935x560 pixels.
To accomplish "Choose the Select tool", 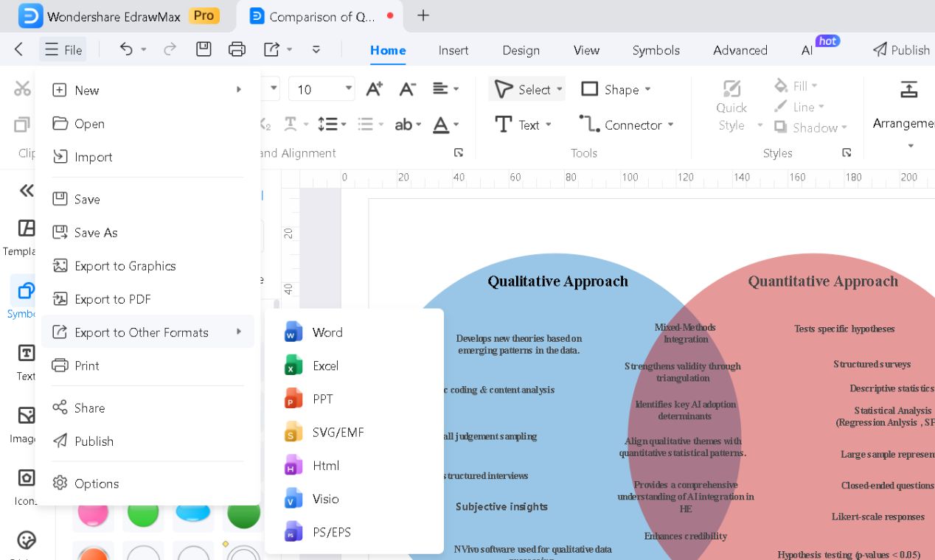I will pyautogui.click(x=527, y=89).
